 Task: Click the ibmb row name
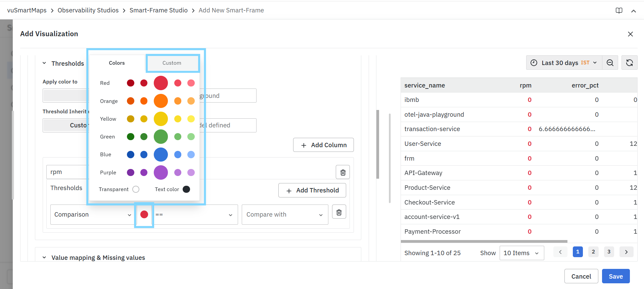(412, 100)
